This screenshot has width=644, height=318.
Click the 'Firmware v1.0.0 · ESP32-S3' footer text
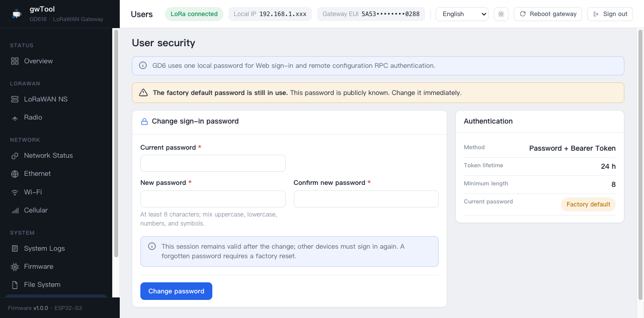[x=45, y=308]
